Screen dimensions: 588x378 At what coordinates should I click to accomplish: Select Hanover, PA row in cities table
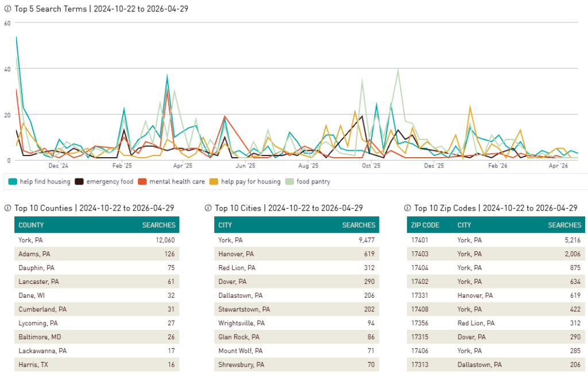(x=296, y=254)
